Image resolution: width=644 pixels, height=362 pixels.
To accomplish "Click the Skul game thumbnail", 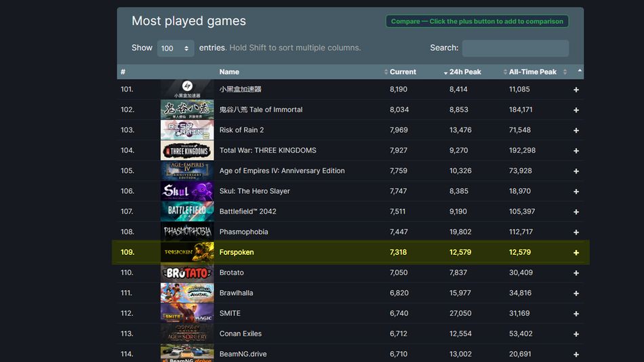I will (187, 191).
